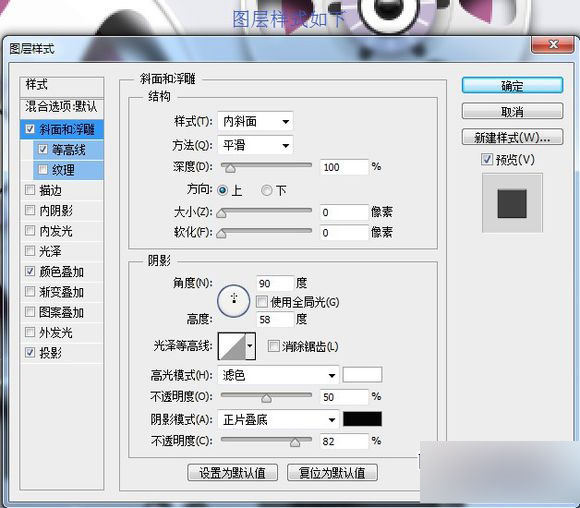This screenshot has width=580, height=508.
Task: Uncheck the 颜色叠加 checkbox
Action: pos(30,271)
